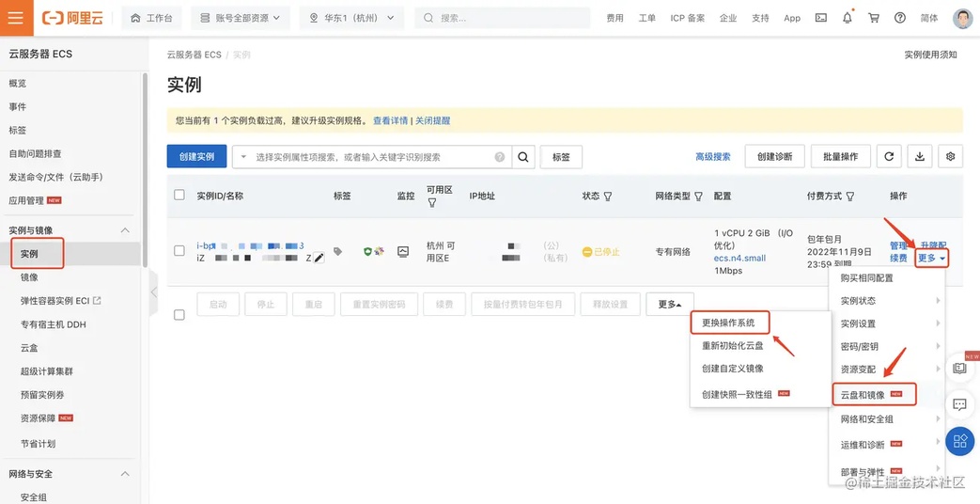Open the notification bell

coord(847,18)
